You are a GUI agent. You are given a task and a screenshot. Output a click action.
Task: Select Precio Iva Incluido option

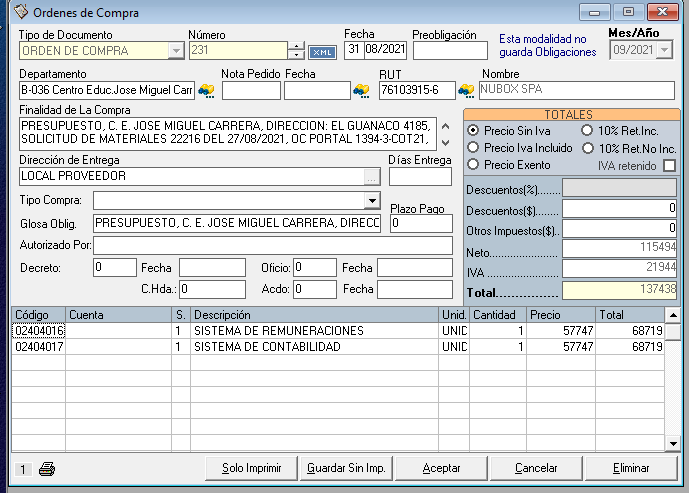click(473, 148)
